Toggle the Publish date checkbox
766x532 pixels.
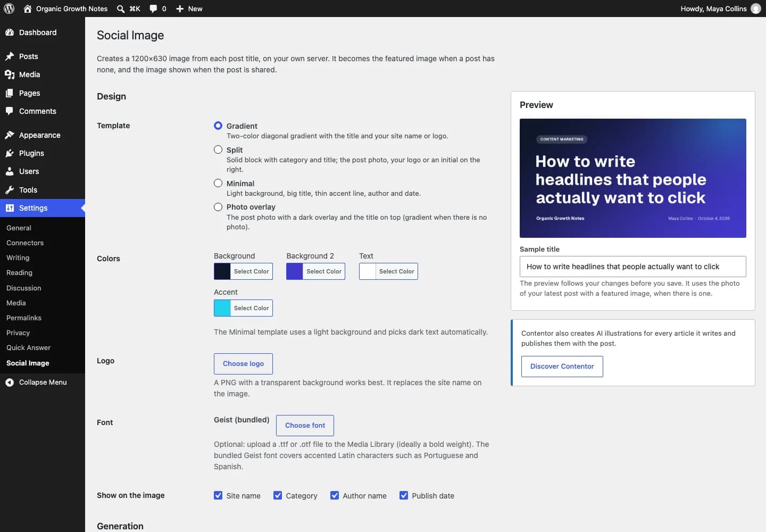pos(404,495)
